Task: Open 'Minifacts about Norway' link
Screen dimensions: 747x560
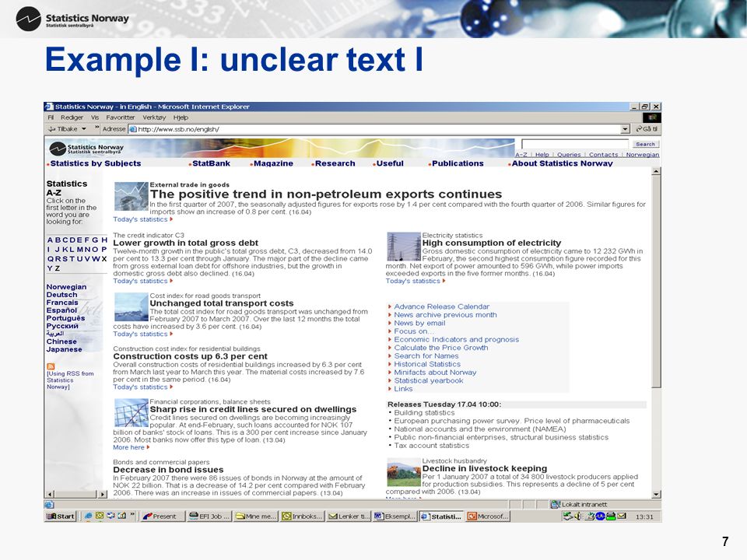Action: (435, 373)
